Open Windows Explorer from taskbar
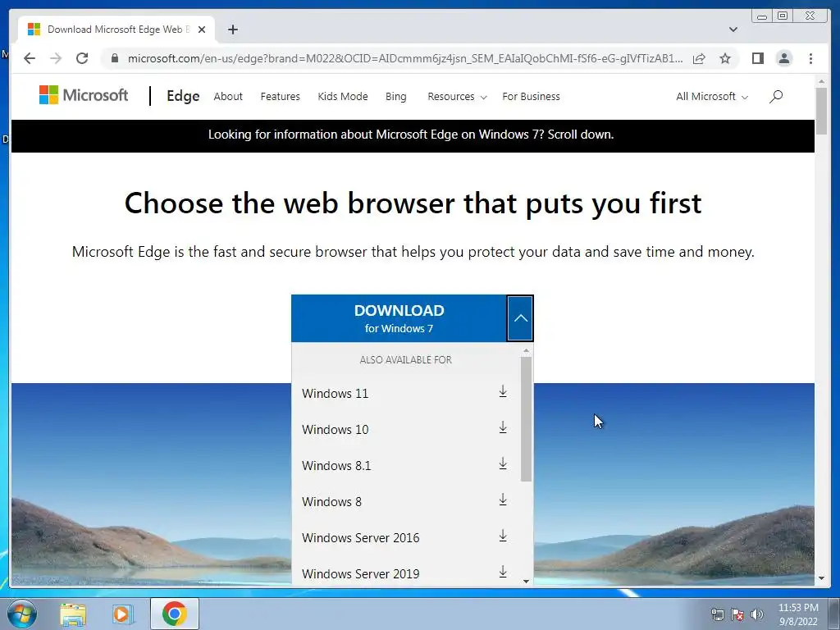840x630 pixels. (73, 614)
